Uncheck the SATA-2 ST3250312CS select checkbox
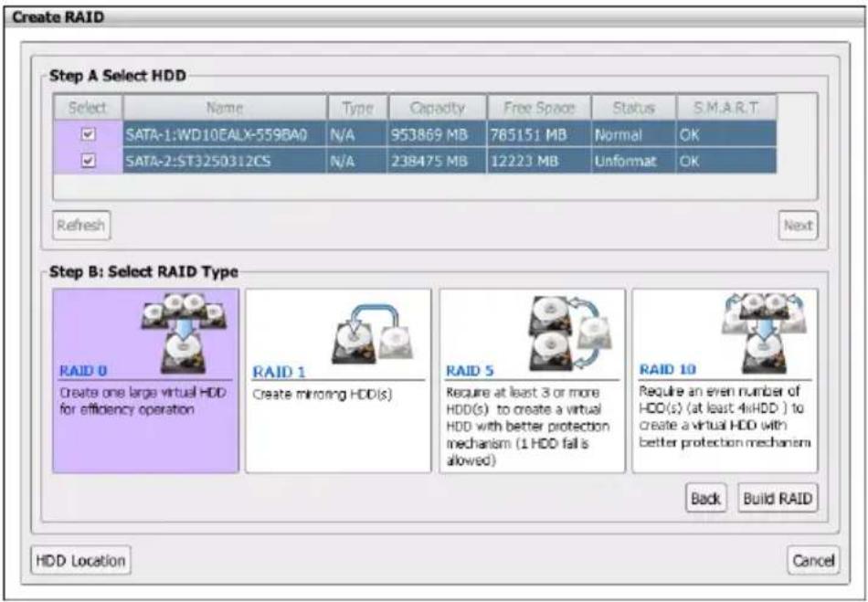 pyautogui.click(x=88, y=161)
